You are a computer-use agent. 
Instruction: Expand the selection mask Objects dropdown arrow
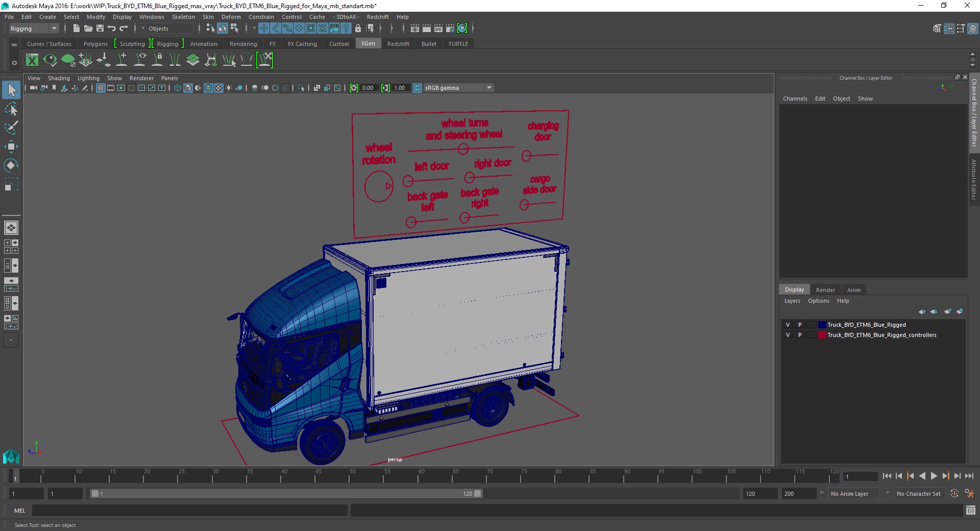tap(143, 29)
